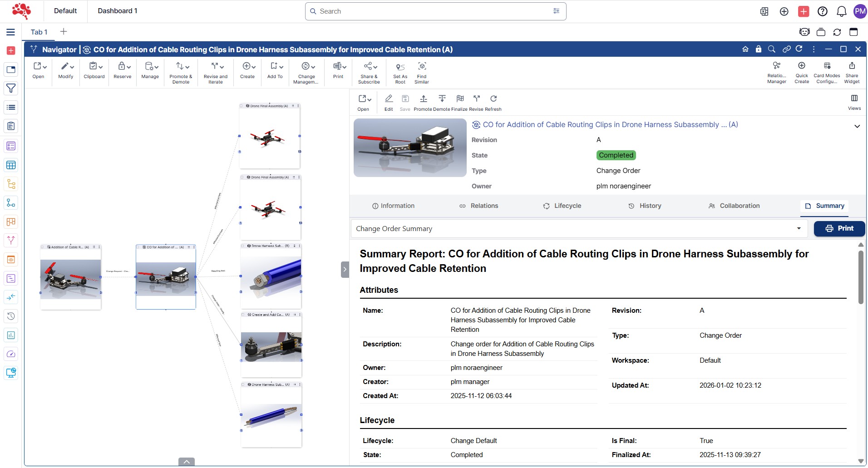This screenshot has height=468, width=868.
Task: Check the 'Create and Add Ca...' card checkbox
Action: pos(243,314)
